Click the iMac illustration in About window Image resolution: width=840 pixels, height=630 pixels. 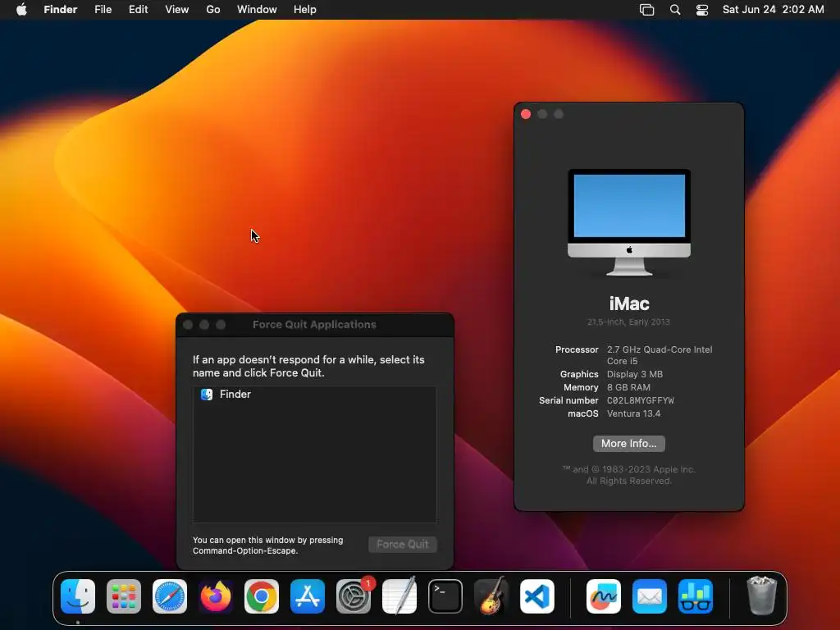[629, 222]
